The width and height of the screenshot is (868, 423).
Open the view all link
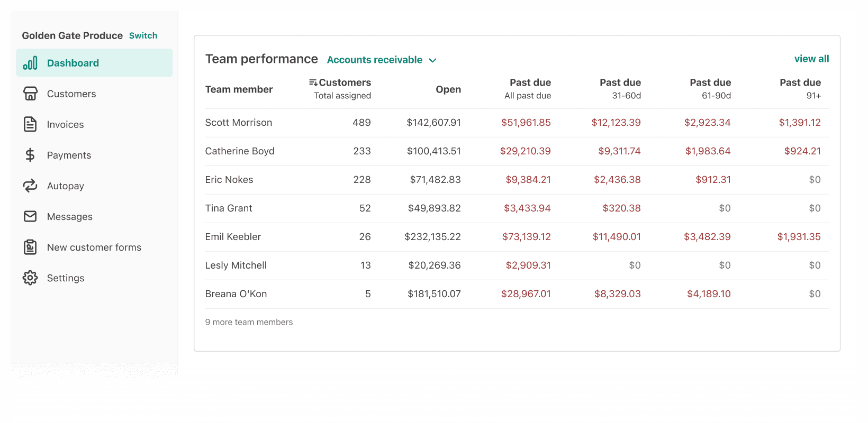point(811,59)
